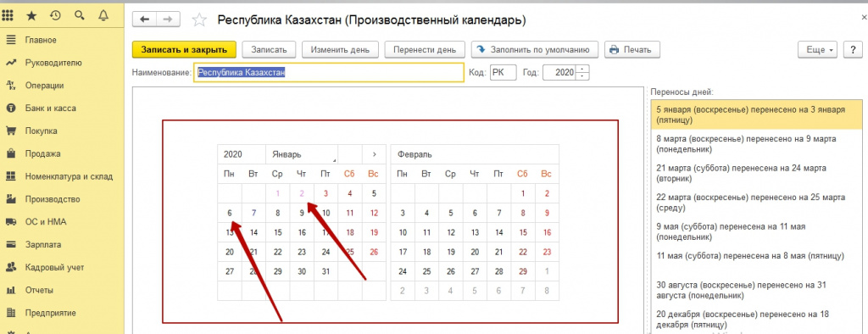Open the Январь month dropdown in calendar

302,154
